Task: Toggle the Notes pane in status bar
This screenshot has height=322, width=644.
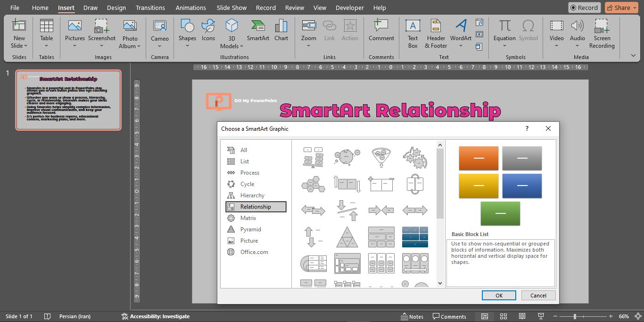Action: point(412,316)
